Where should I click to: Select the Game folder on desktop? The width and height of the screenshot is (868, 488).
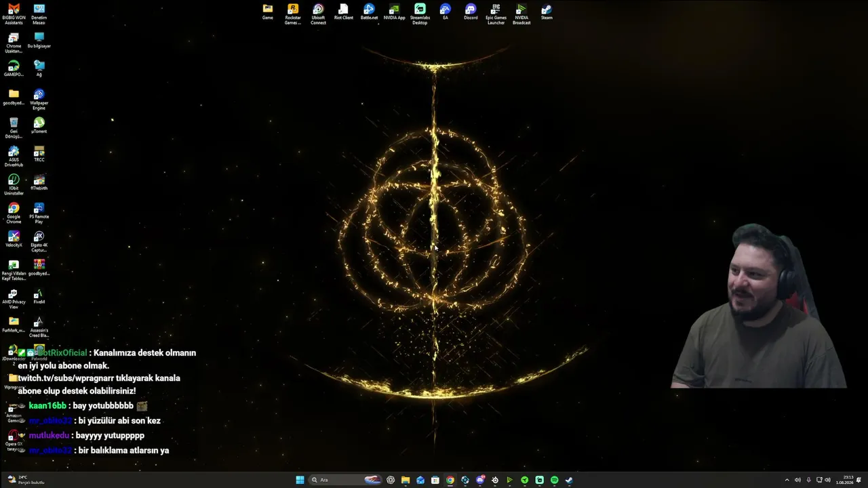pos(268,12)
